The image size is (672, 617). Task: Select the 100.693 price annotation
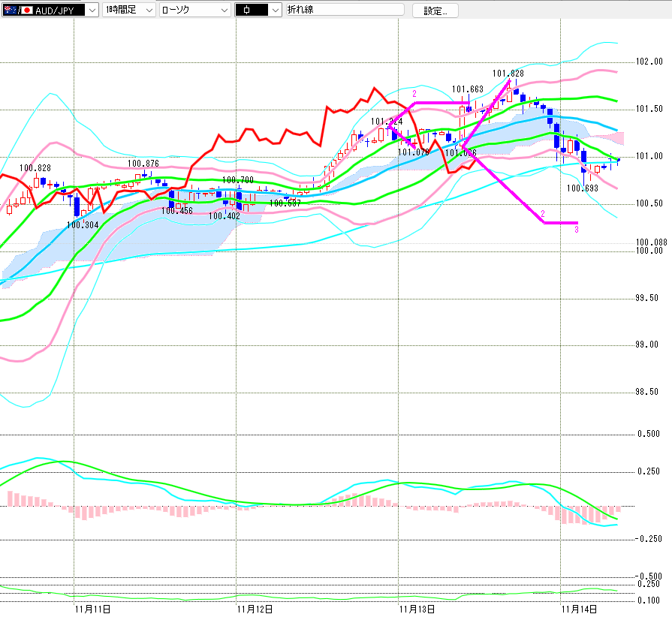582,188
